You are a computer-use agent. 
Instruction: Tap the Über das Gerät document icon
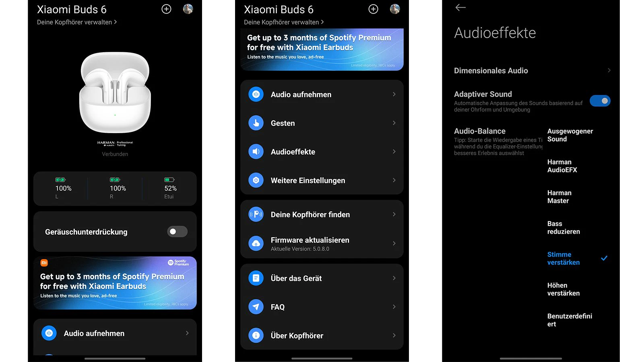(x=256, y=278)
